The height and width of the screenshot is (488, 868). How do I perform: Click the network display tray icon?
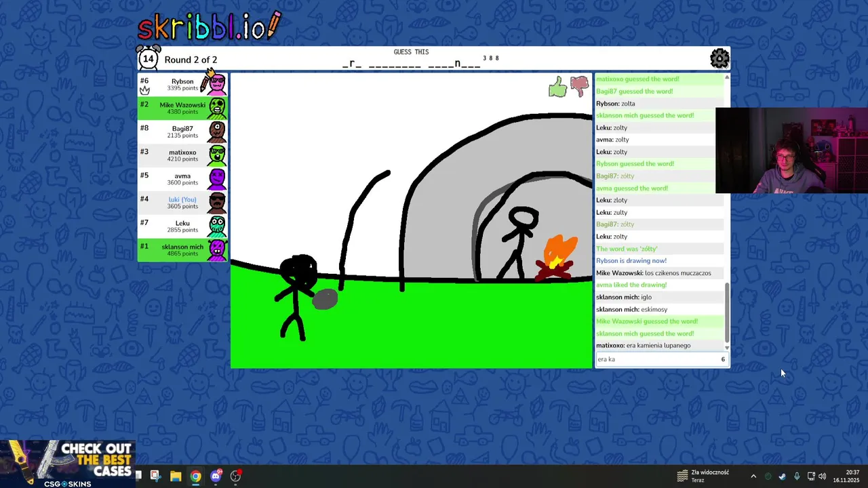pyautogui.click(x=810, y=476)
